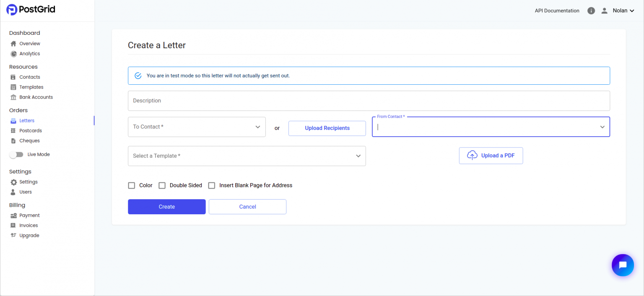Viewport: 644px width, 296px height.
Task: Open the info icon in the header
Action: coord(591,11)
